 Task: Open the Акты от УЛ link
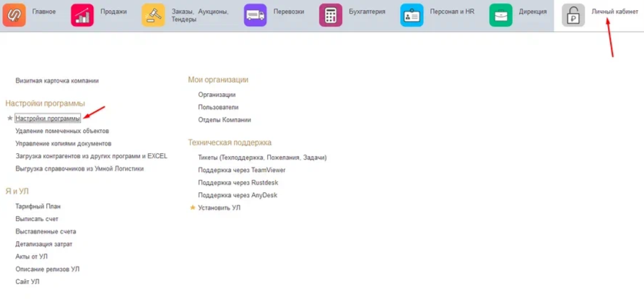click(32, 256)
